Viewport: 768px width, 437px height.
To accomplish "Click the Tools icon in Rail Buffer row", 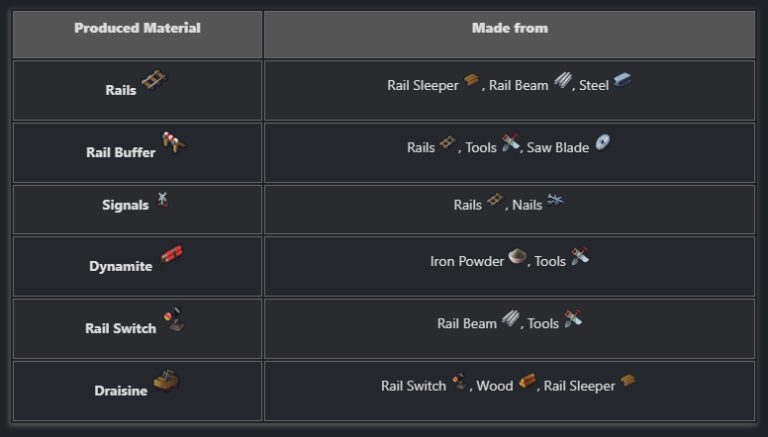I will click(x=511, y=144).
